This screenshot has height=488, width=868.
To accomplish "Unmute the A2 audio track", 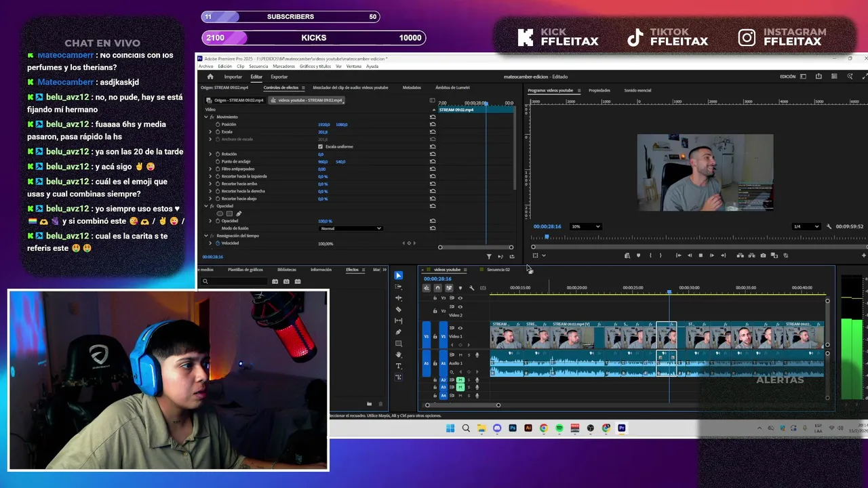I will (x=460, y=380).
